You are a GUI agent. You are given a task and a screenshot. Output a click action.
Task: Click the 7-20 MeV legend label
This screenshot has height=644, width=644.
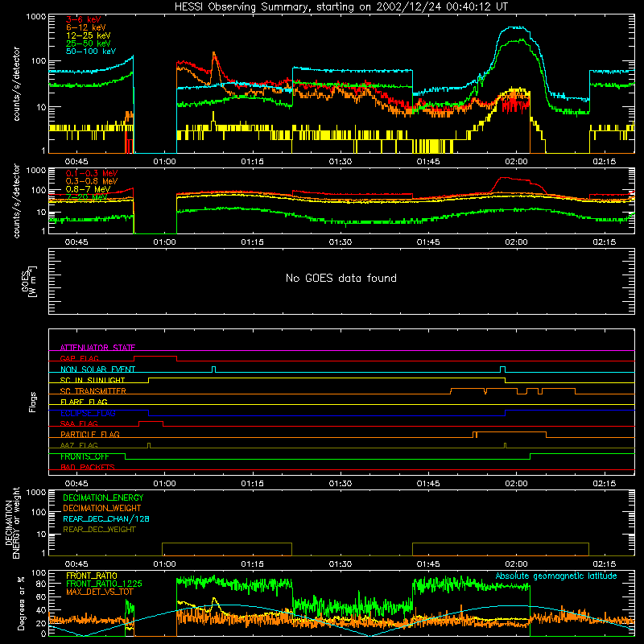[x=87, y=197]
